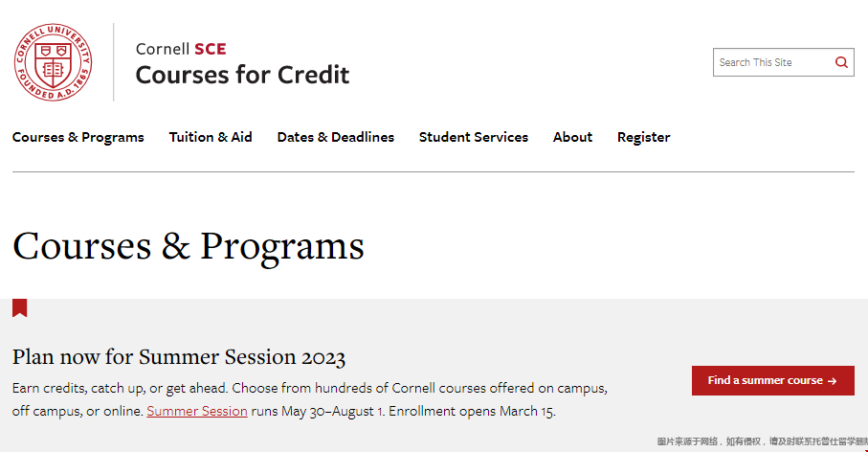Follow the underlined Summer Session link
The height and width of the screenshot is (452, 868).
click(x=196, y=411)
